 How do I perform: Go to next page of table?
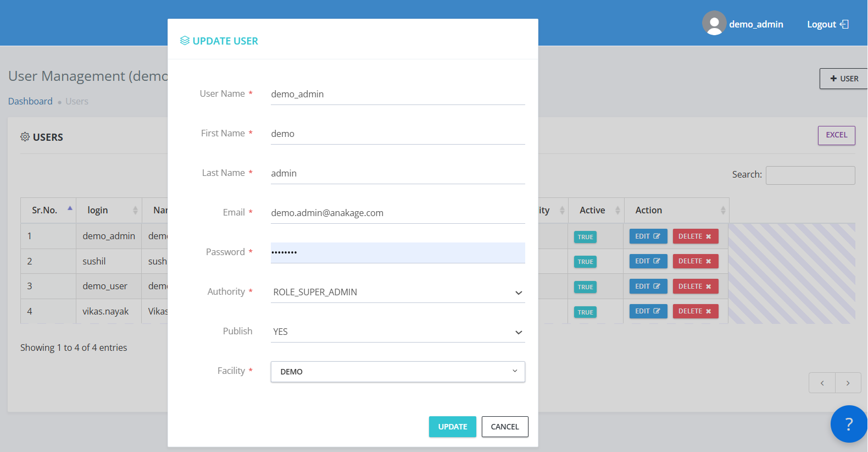coord(848,383)
